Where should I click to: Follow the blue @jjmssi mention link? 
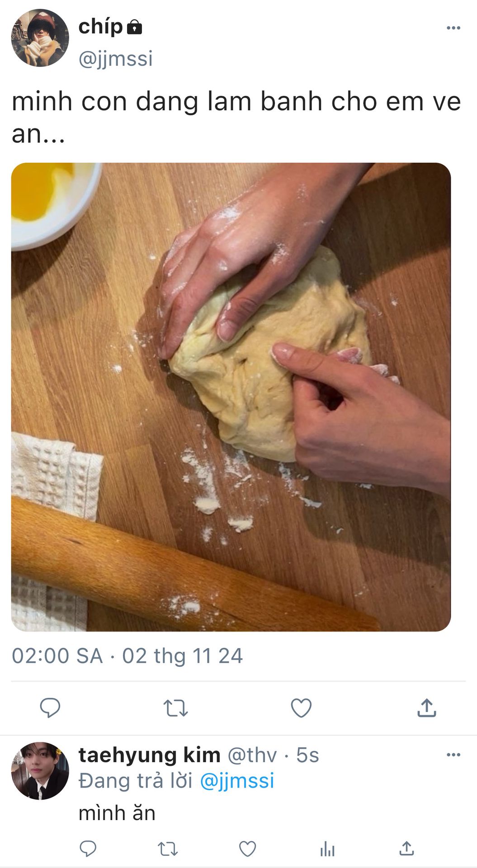pos(237,781)
